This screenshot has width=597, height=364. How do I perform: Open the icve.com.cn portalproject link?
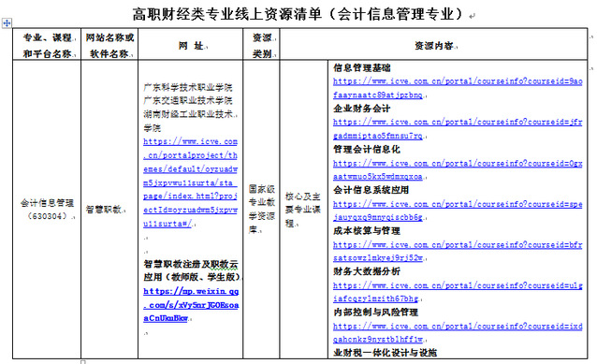click(x=190, y=182)
